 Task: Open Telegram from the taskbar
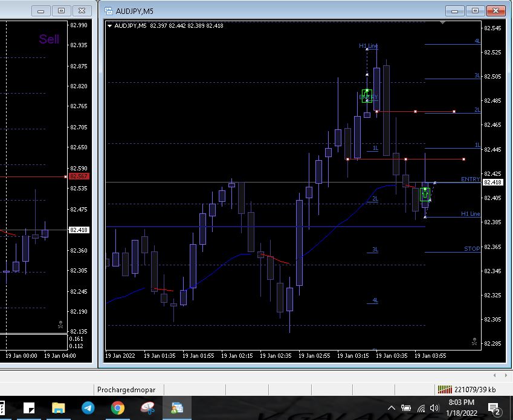pos(88,408)
